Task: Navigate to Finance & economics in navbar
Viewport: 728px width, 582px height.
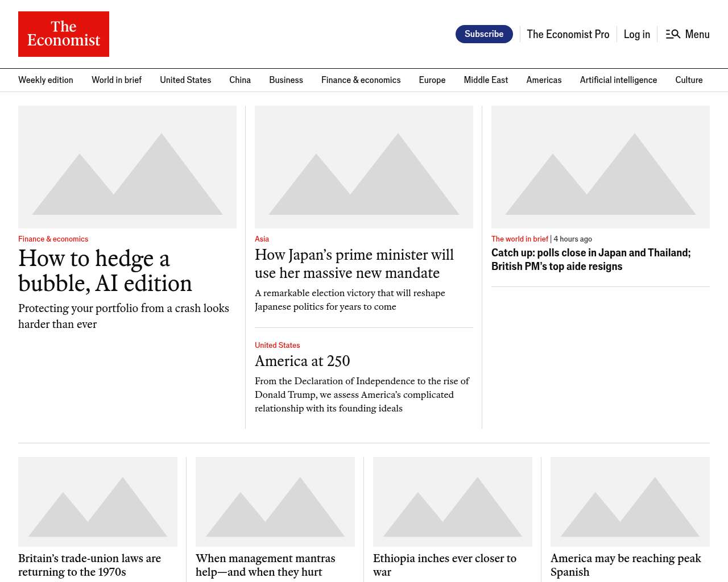Action: pos(361,80)
